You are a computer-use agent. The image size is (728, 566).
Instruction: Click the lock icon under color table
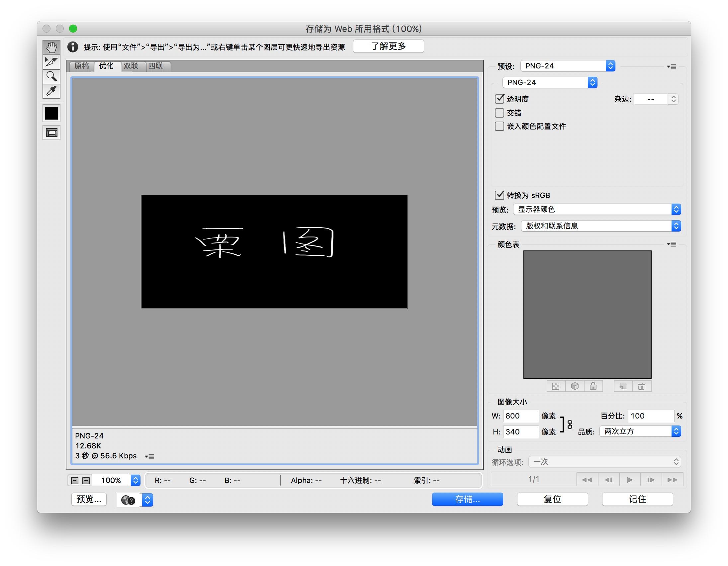tap(593, 386)
